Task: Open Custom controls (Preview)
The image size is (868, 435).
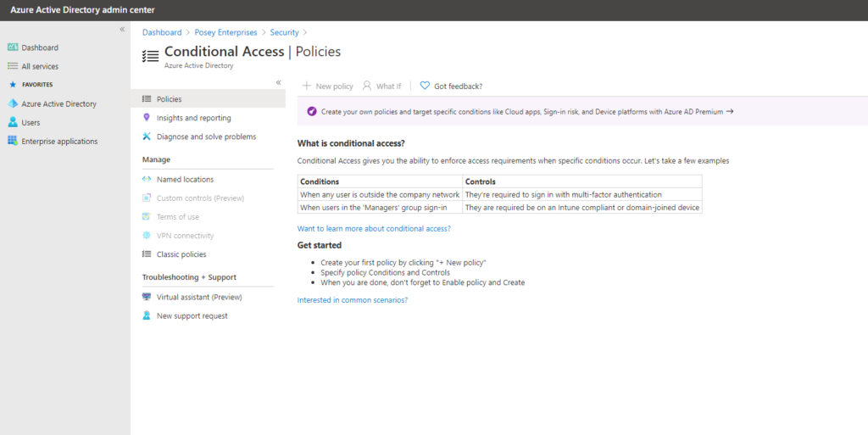Action: pyautogui.click(x=200, y=198)
